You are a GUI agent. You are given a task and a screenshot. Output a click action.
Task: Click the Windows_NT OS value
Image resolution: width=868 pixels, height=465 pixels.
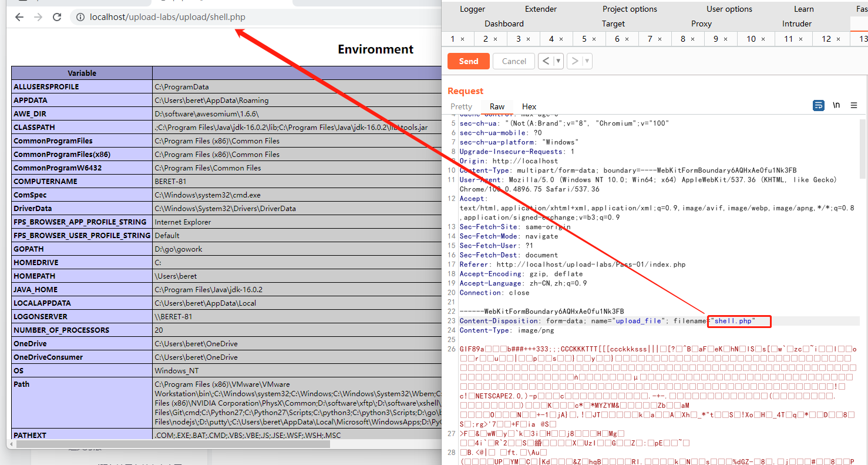176,370
